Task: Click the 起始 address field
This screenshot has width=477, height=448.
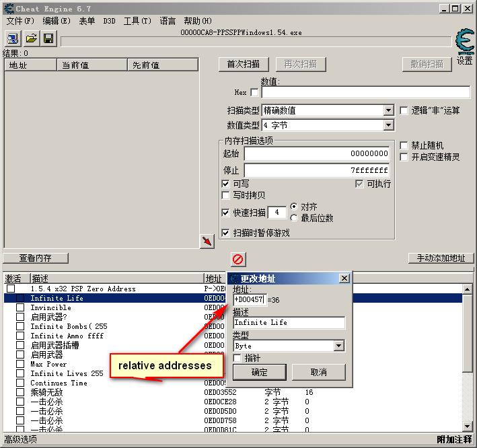Action: point(317,153)
